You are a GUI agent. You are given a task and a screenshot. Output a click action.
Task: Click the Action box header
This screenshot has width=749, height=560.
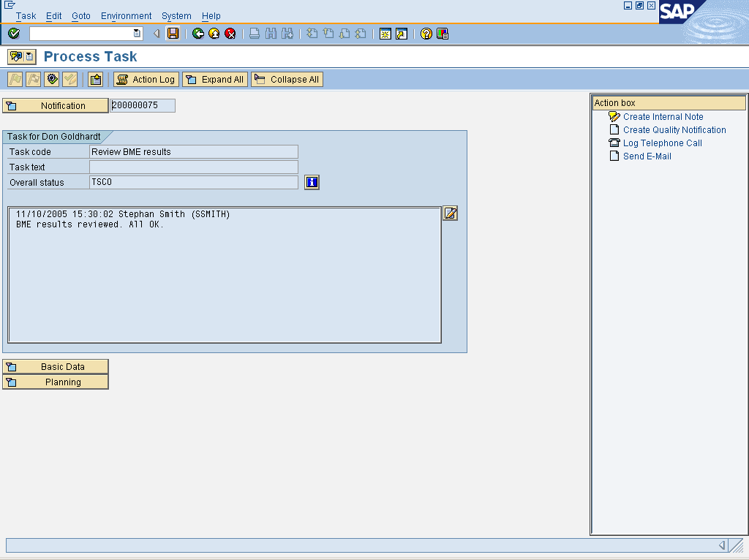pyautogui.click(x=669, y=102)
